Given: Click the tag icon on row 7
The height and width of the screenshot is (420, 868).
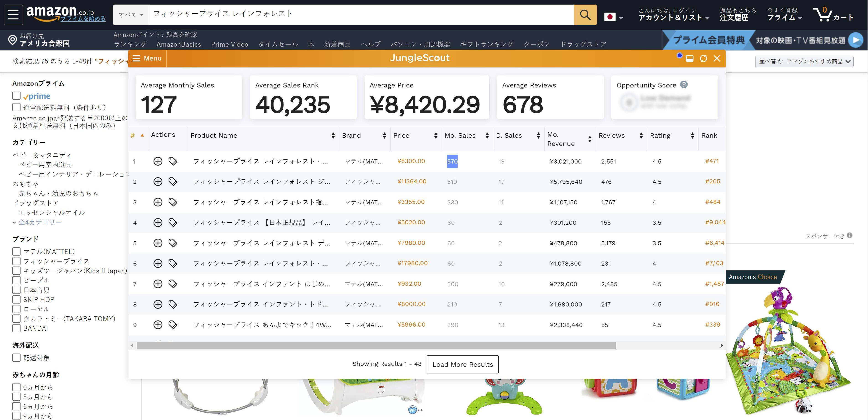Looking at the screenshot, I should coord(173,284).
